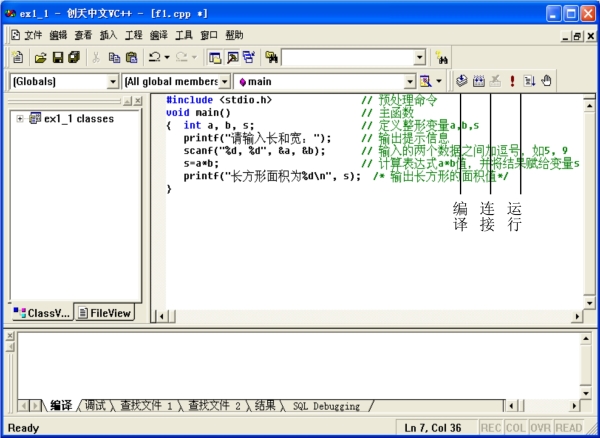Open the 编辑 menu
This screenshot has width=600, height=438.
(x=58, y=36)
